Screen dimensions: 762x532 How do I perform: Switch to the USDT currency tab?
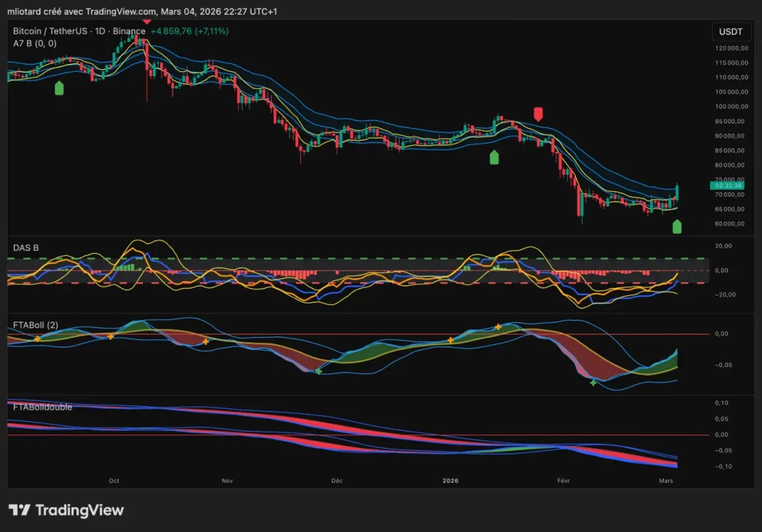coord(731,31)
